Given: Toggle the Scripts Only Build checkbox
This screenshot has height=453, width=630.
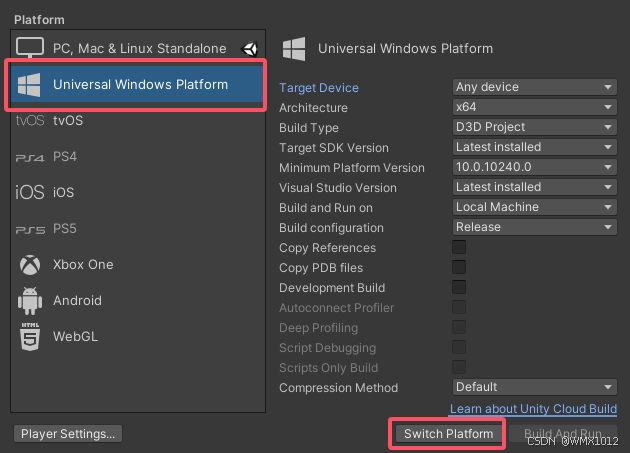Looking at the screenshot, I should coord(459,367).
